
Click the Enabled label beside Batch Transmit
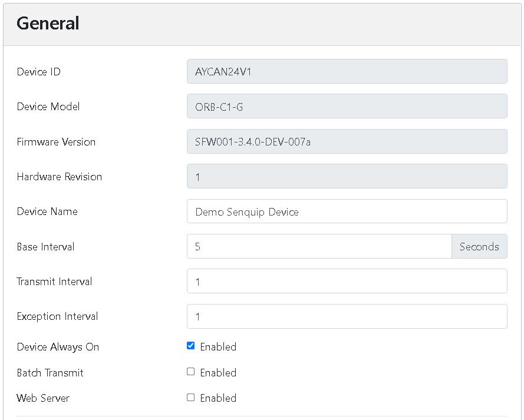coord(218,373)
